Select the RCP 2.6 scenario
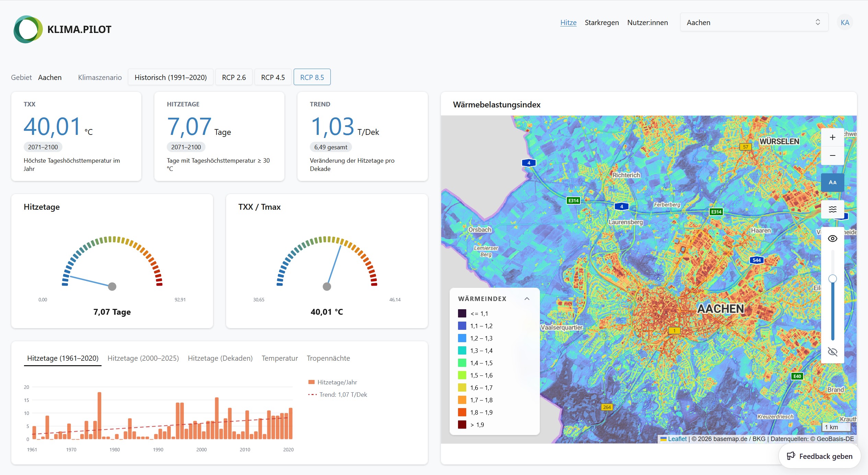The height and width of the screenshot is (475, 868). click(234, 77)
